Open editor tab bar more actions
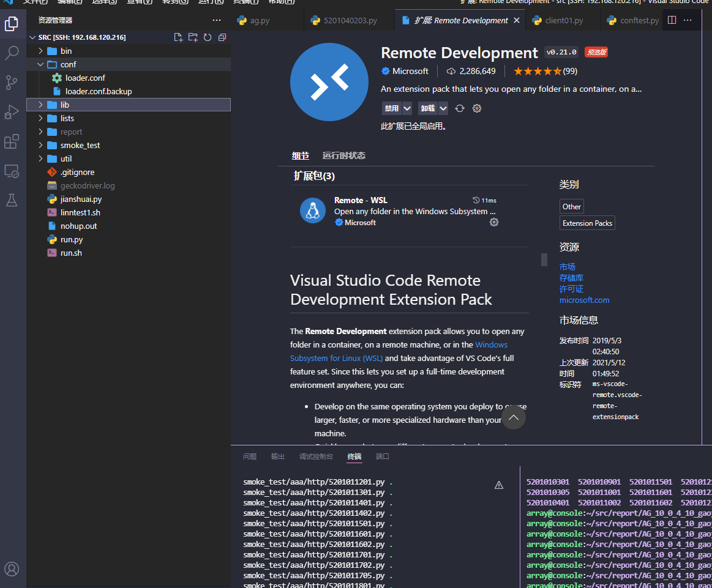Image resolution: width=712 pixels, height=588 pixels. click(x=688, y=20)
